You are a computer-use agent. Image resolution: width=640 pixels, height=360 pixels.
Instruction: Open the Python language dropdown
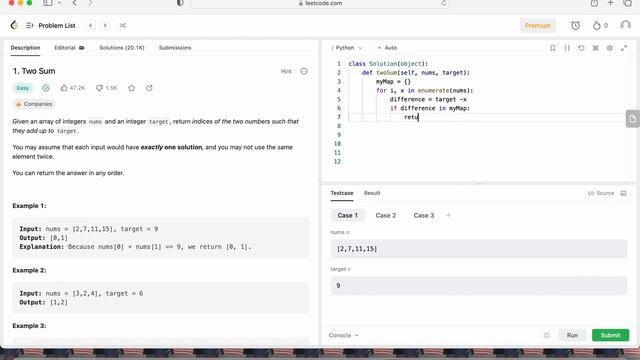point(347,48)
